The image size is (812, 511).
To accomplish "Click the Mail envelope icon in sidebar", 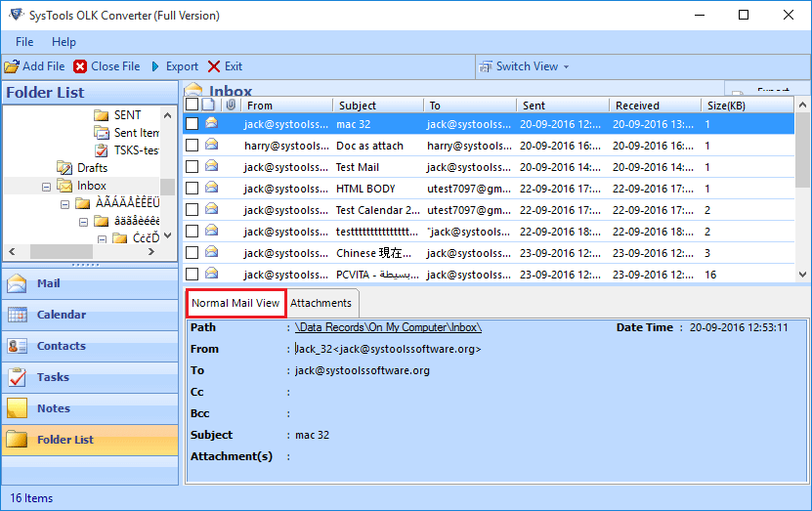I will (x=17, y=283).
